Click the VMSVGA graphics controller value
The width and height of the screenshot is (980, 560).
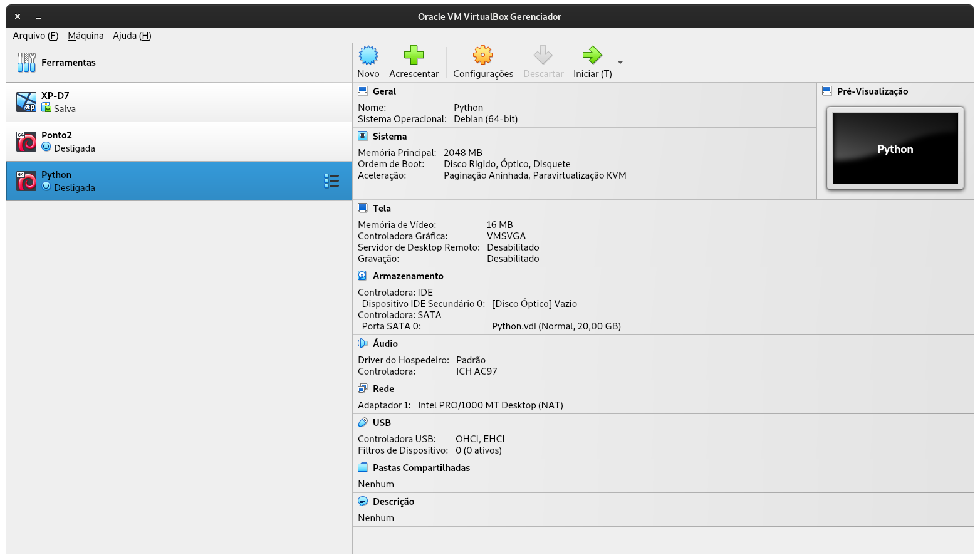point(506,236)
